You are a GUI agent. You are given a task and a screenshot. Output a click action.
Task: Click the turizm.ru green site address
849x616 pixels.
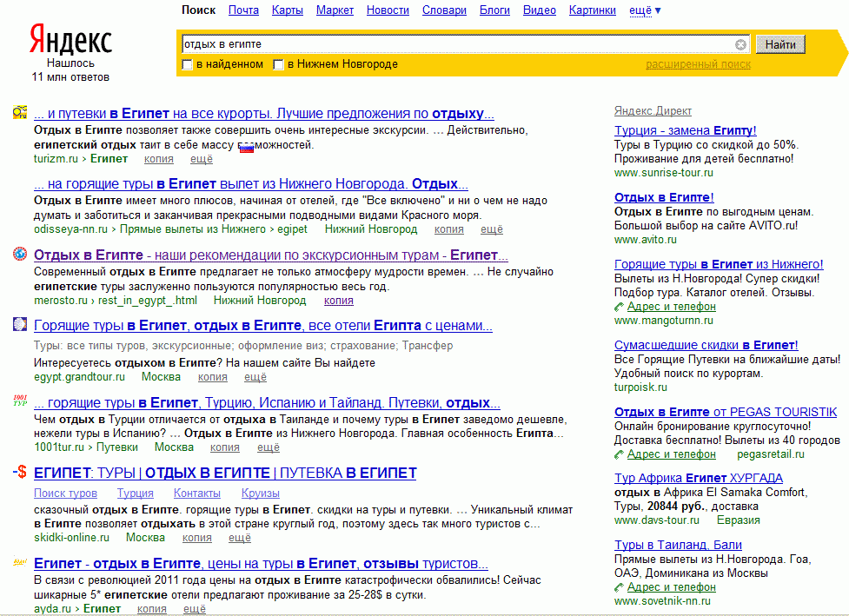point(56,159)
